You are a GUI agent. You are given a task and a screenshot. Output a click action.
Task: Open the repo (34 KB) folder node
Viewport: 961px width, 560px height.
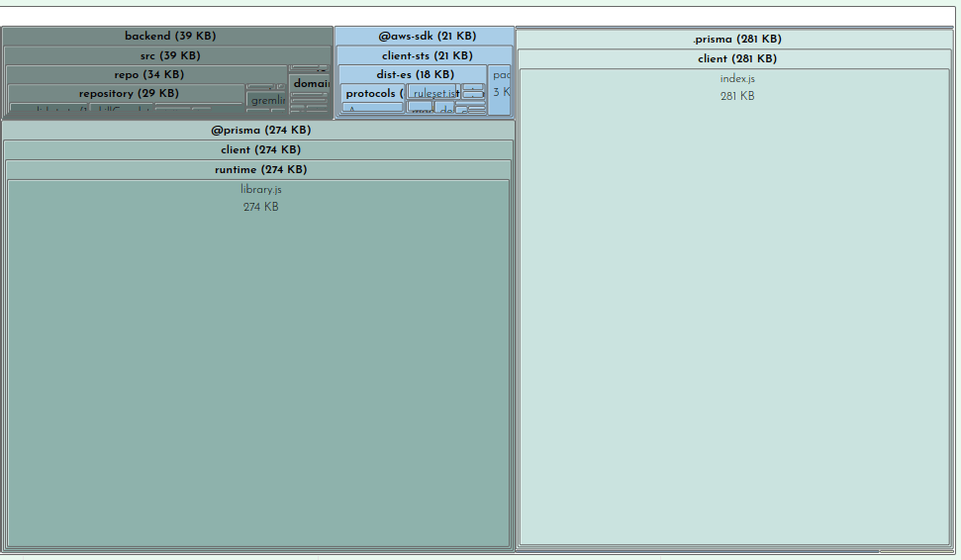146,74
